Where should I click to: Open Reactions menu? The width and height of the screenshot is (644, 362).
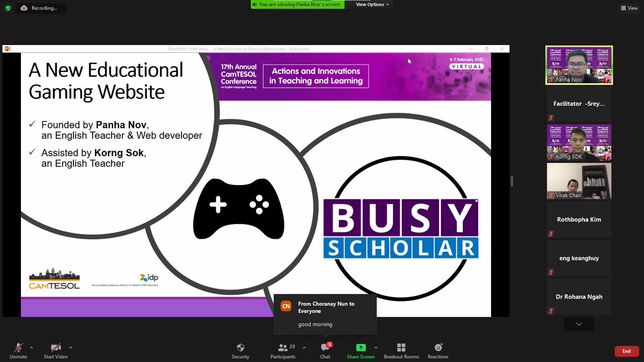[438, 351]
